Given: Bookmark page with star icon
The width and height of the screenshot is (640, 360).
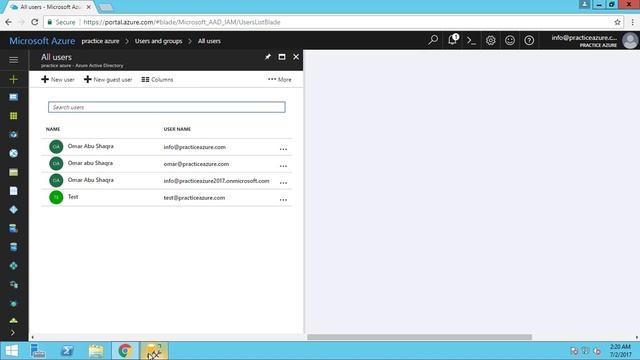Looking at the screenshot, I should click(617, 22).
